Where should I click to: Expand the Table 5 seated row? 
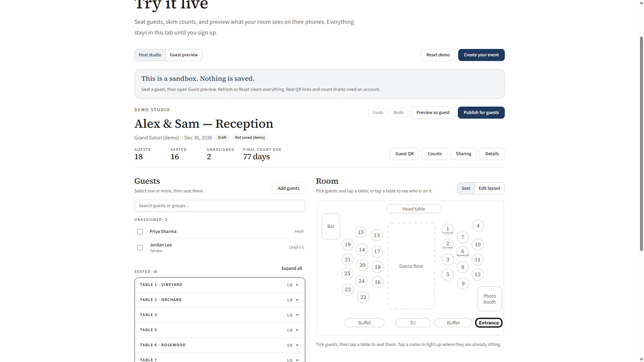point(220,330)
